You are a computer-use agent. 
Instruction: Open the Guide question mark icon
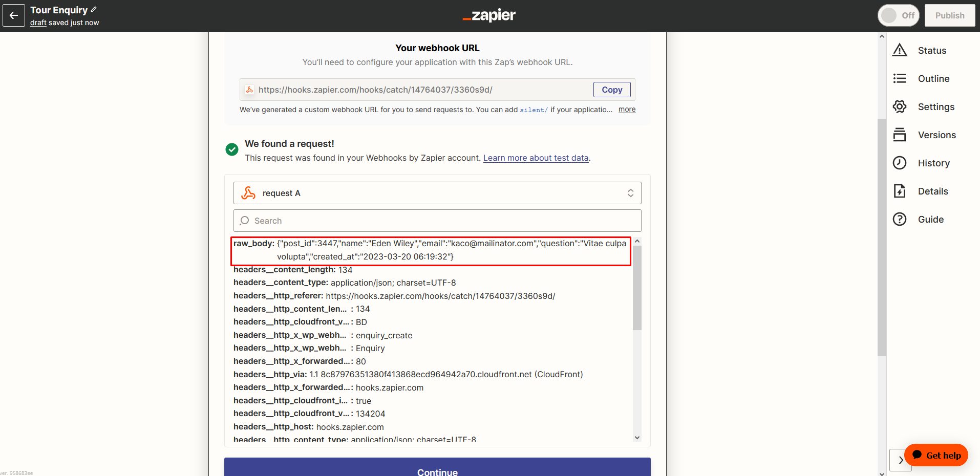click(900, 219)
